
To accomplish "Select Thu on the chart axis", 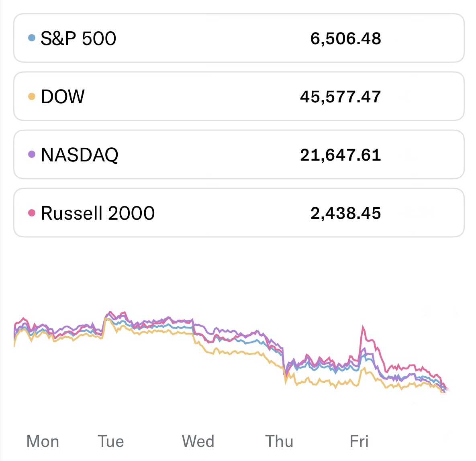I will click(279, 441).
